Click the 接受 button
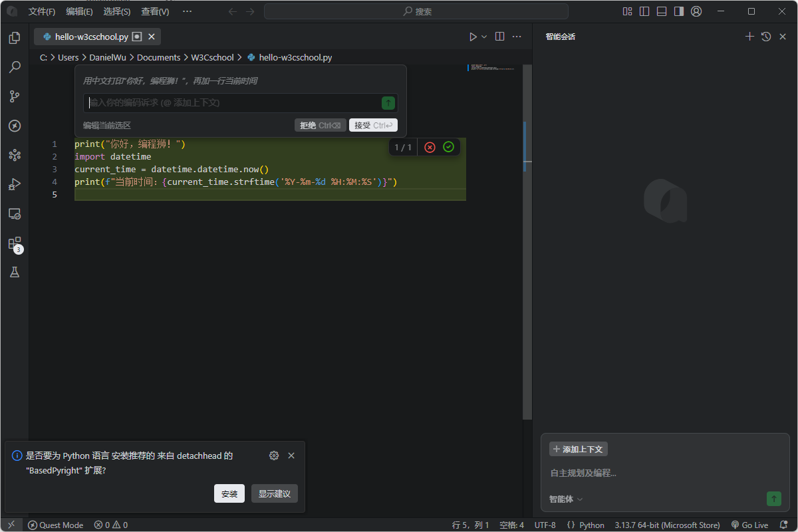 [x=373, y=125]
